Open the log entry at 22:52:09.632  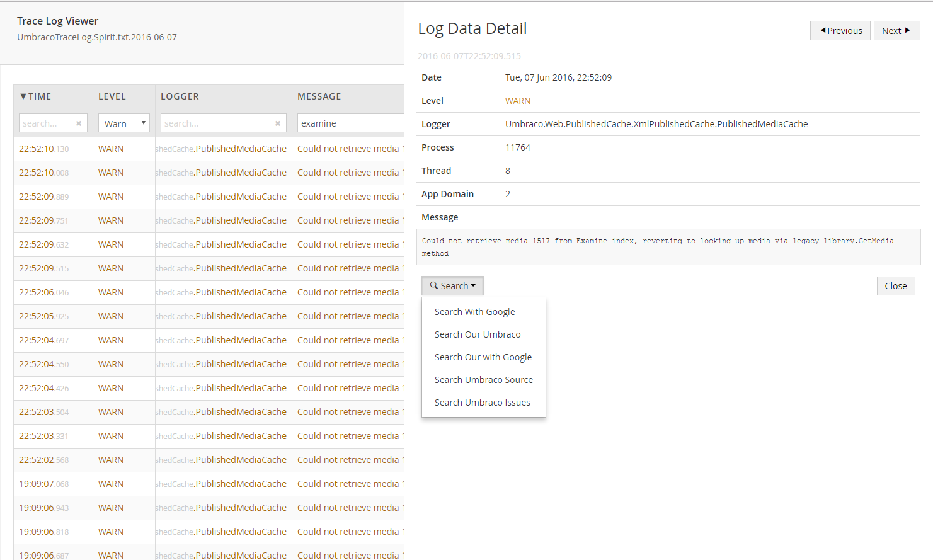[x=209, y=245]
